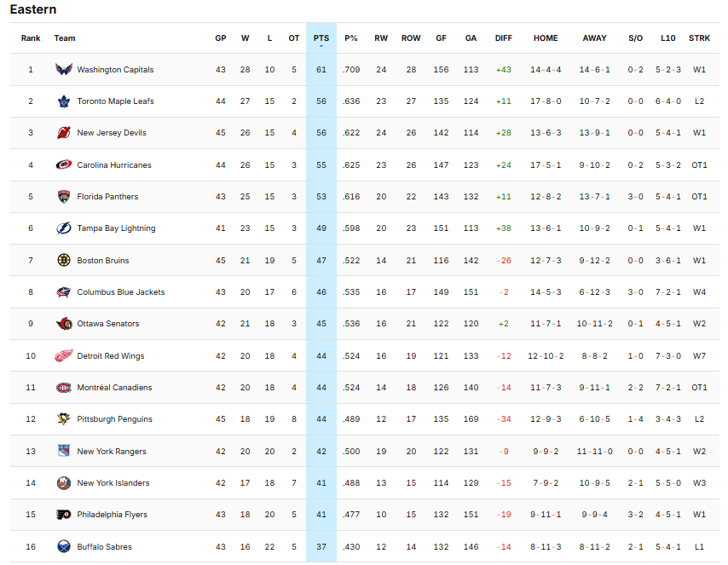Open Buffalo Sabres team link

[x=105, y=547]
